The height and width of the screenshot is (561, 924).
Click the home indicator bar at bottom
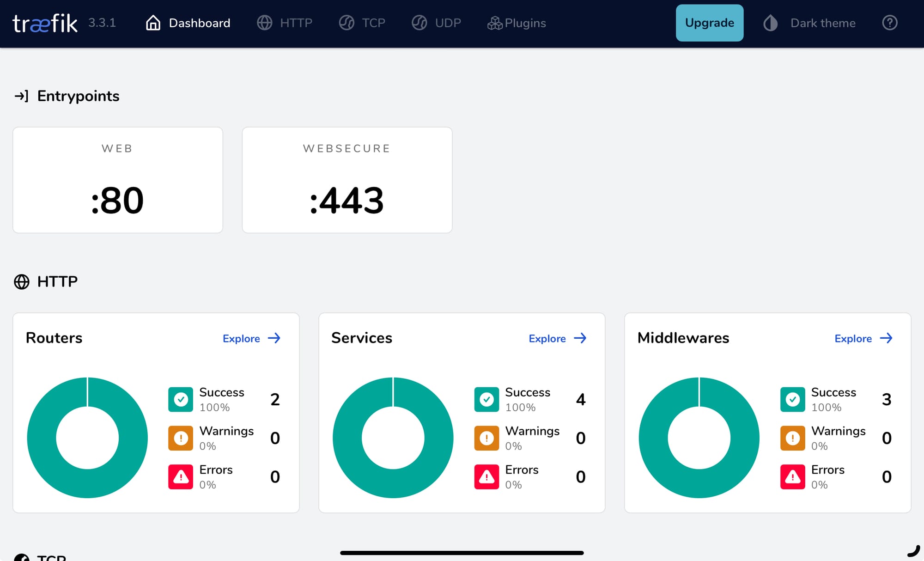tap(462, 553)
